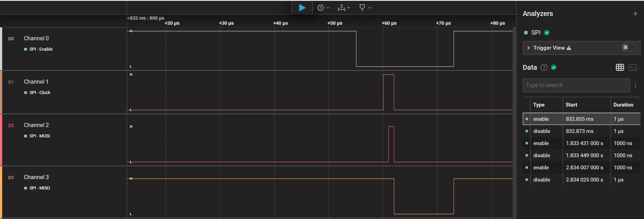Click the single marker icon in the toolbar
Viewport: 644px width, 219px height.
point(362,8)
